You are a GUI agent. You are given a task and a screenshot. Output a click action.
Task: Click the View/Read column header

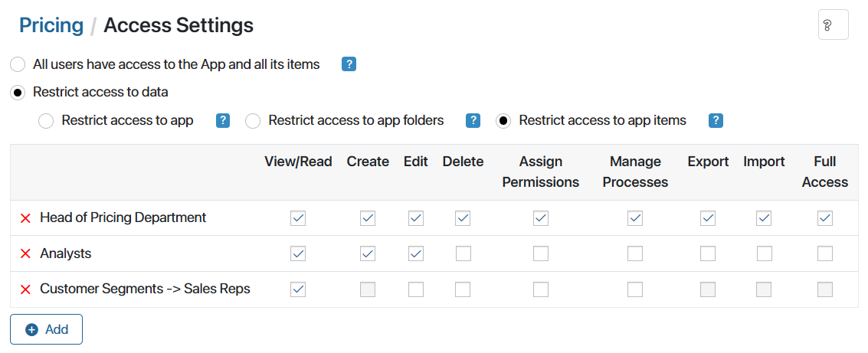pyautogui.click(x=298, y=162)
